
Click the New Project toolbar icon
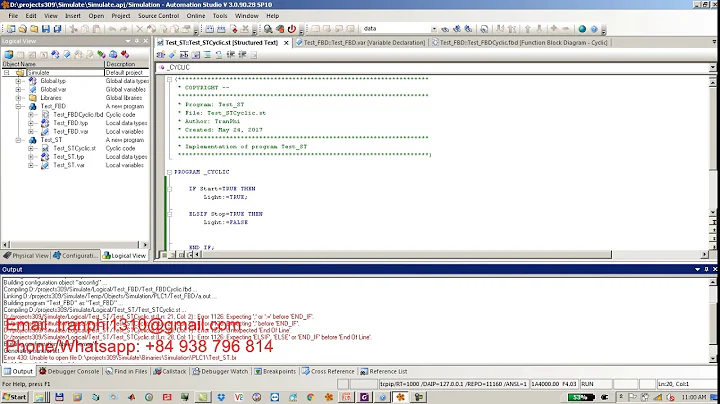click(x=11, y=29)
